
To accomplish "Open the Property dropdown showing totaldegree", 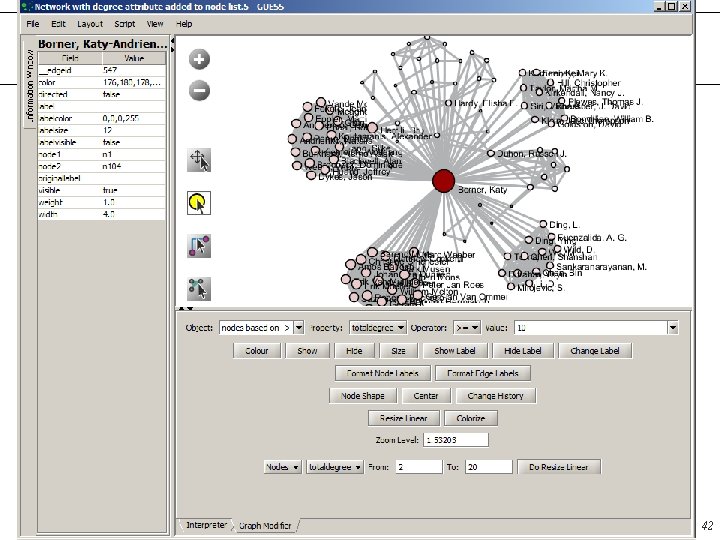I will pyautogui.click(x=377, y=327).
